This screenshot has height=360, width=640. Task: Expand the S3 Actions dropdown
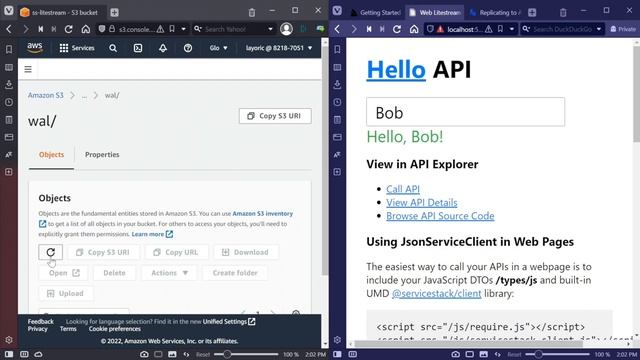169,273
